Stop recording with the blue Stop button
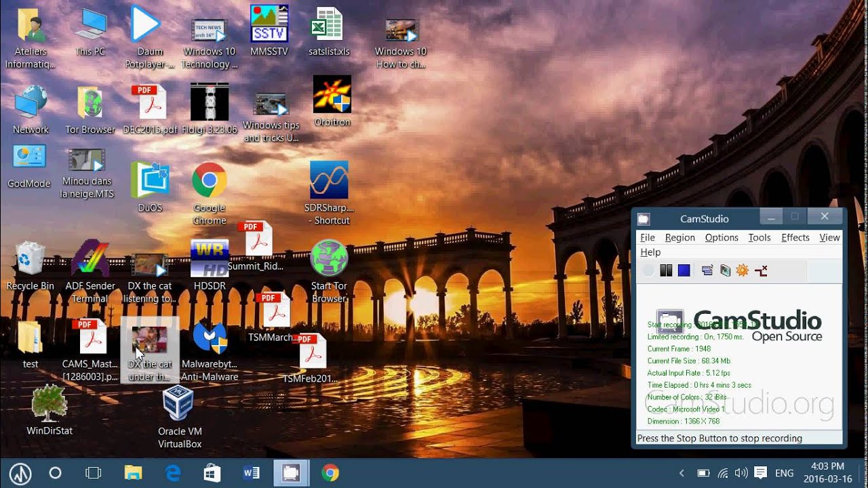This screenshot has height=488, width=868. (x=684, y=270)
